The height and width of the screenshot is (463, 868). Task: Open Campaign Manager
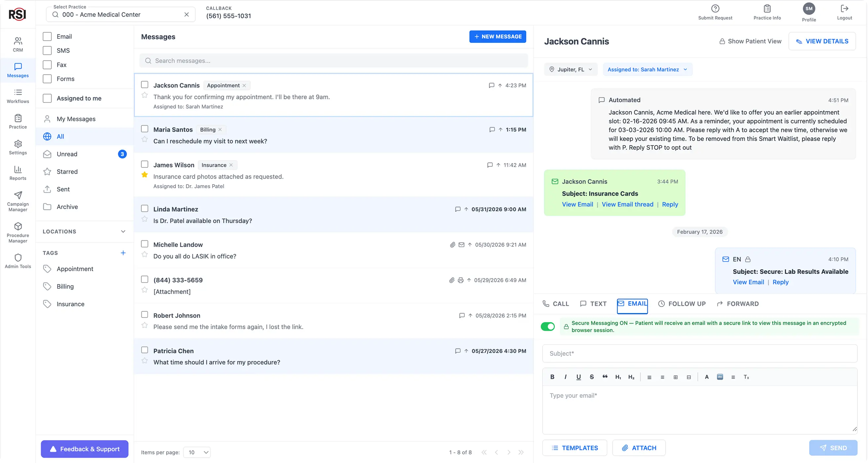click(x=18, y=202)
